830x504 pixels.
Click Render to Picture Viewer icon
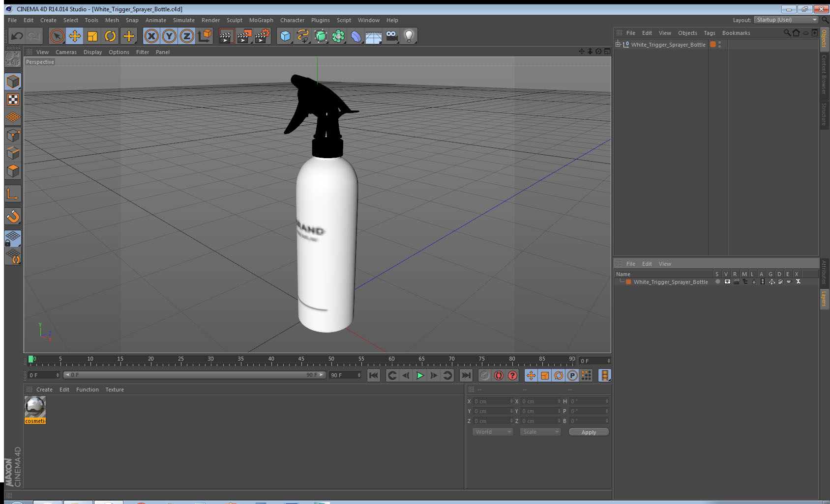(244, 36)
